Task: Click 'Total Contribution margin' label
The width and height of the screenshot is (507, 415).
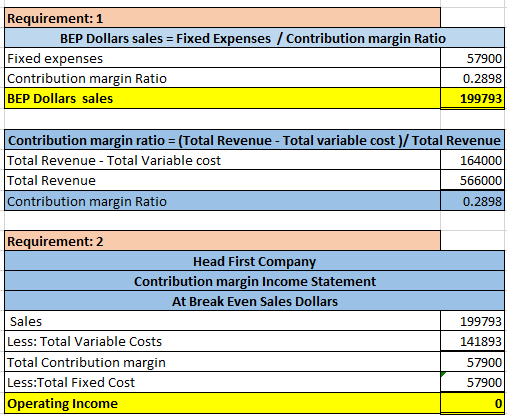Action: click(222, 362)
